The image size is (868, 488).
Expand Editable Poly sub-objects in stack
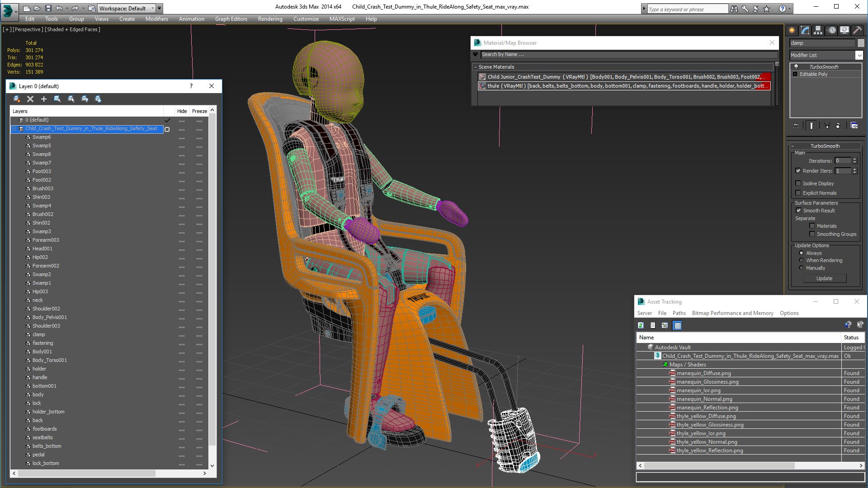[x=795, y=74]
